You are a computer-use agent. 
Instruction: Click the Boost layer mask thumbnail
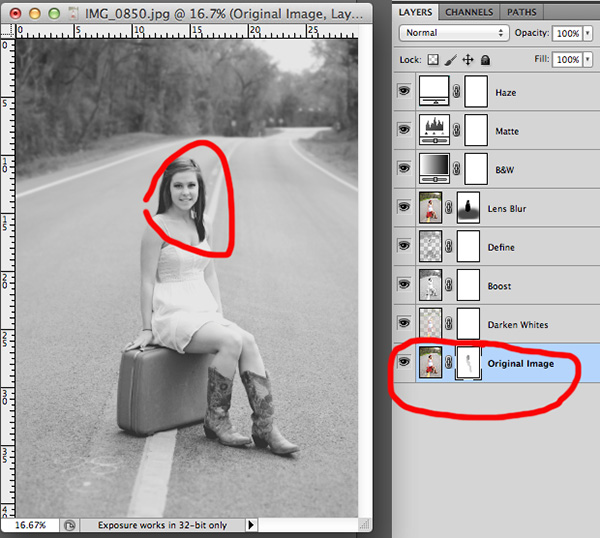(468, 285)
